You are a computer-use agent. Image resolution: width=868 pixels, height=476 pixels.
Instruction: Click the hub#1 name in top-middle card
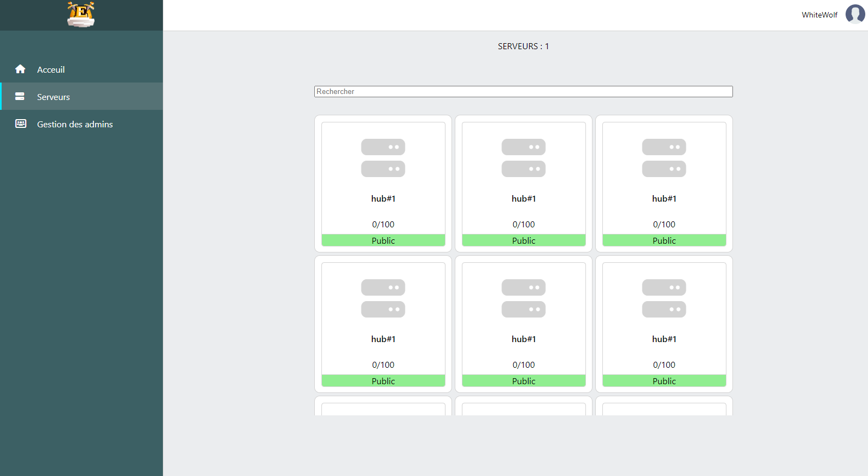[524, 199]
